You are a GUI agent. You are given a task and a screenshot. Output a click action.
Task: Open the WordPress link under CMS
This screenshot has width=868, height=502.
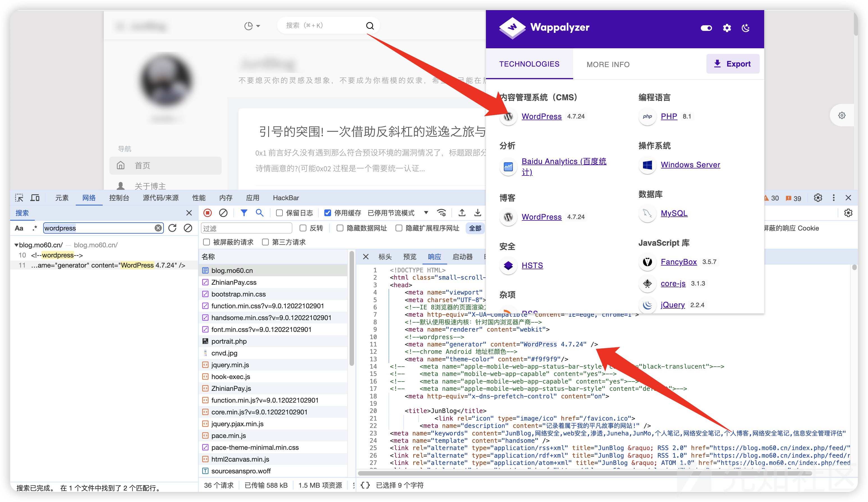541,116
